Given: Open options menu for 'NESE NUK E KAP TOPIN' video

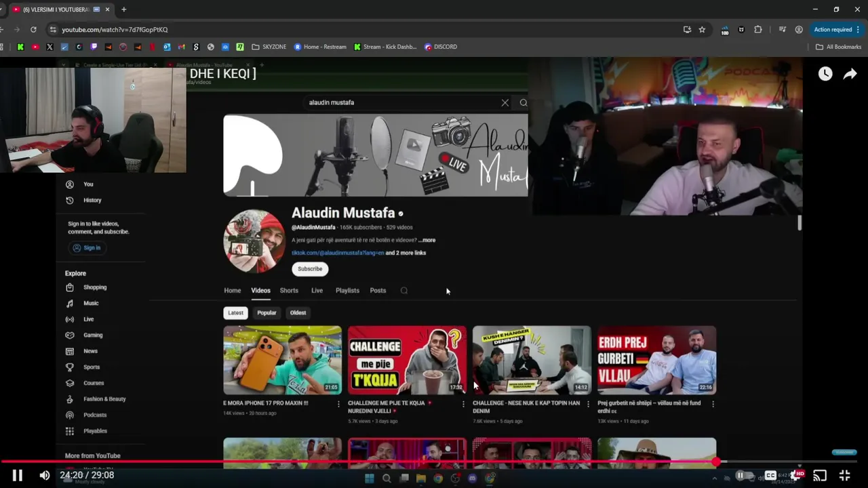Looking at the screenshot, I should (588, 404).
